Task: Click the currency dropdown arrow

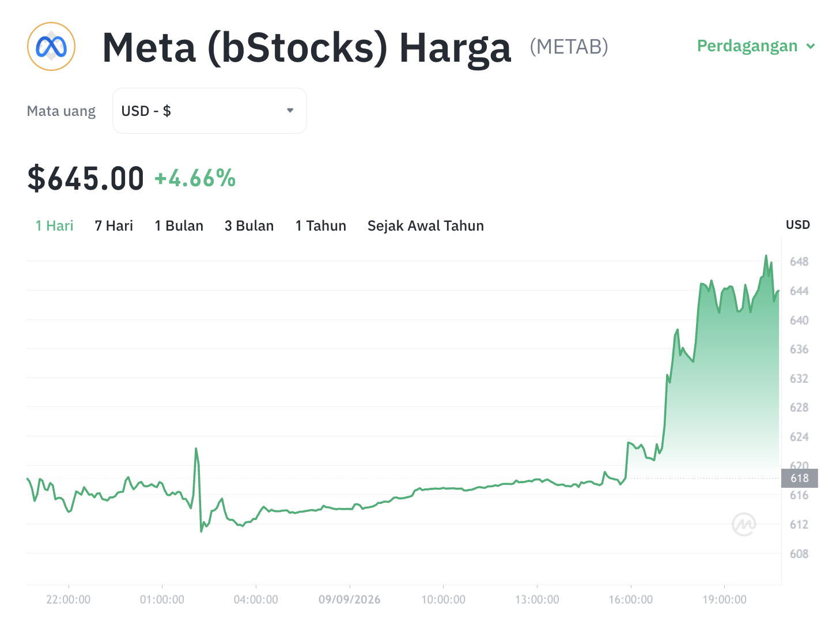Action: (290, 110)
